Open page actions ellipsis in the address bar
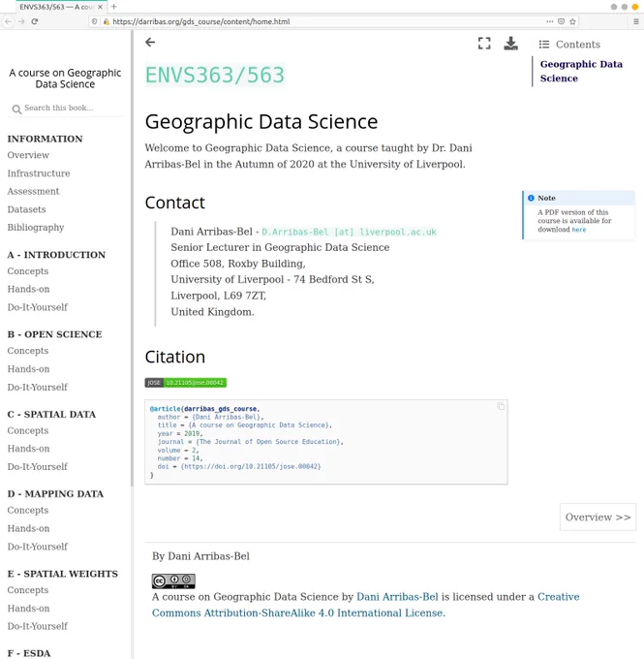This screenshot has width=644, height=659. click(549, 21)
